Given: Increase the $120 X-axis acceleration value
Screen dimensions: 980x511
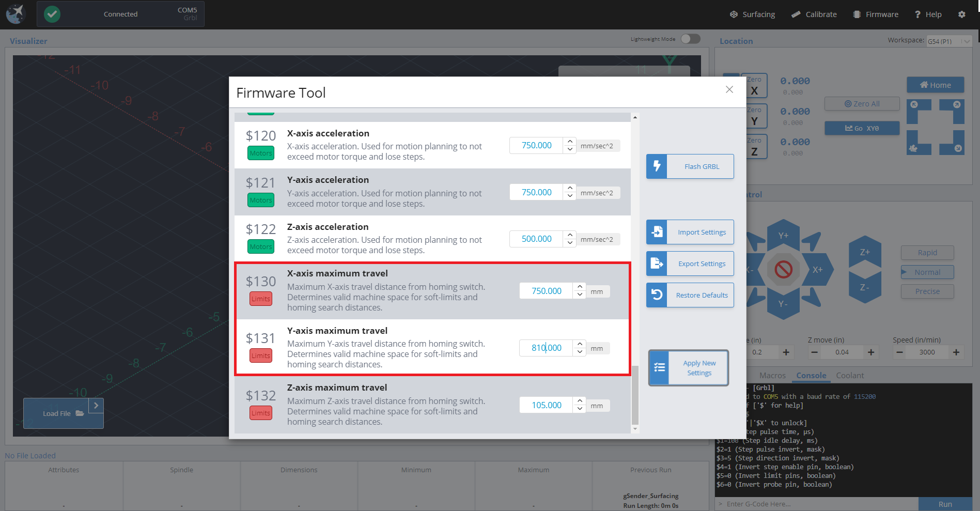Looking at the screenshot, I should click(x=570, y=142).
